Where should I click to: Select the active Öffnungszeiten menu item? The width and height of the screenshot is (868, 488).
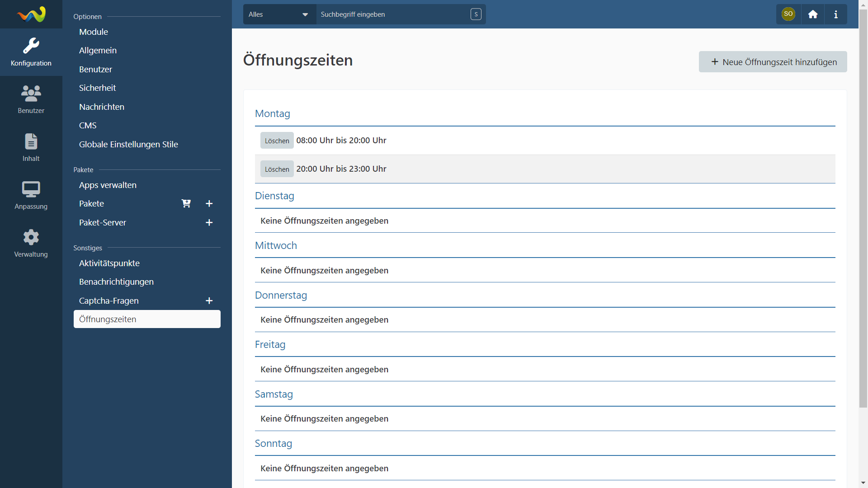147,319
